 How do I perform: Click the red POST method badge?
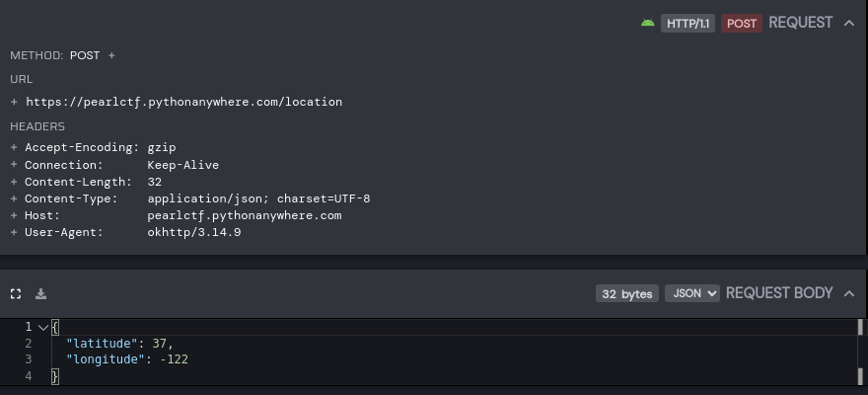[742, 23]
